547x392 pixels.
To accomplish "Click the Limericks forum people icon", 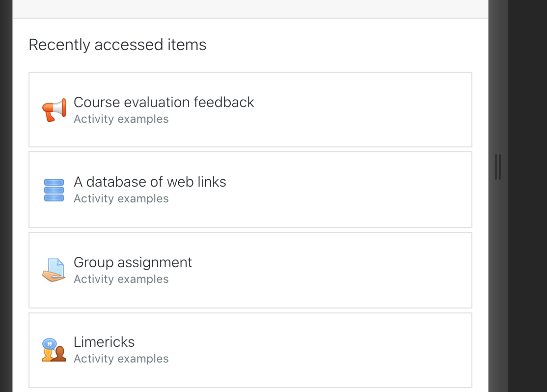I will tap(54, 349).
